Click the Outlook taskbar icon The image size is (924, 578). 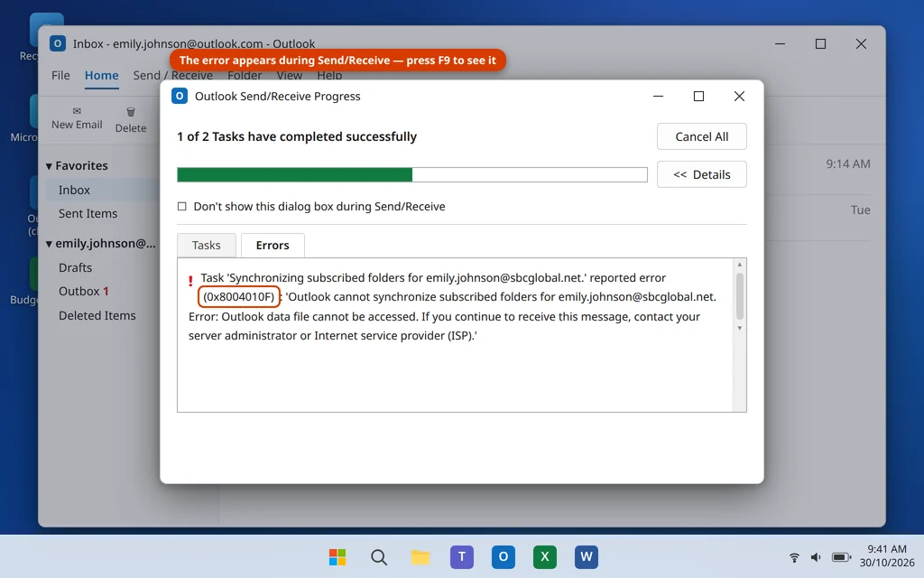pos(504,556)
